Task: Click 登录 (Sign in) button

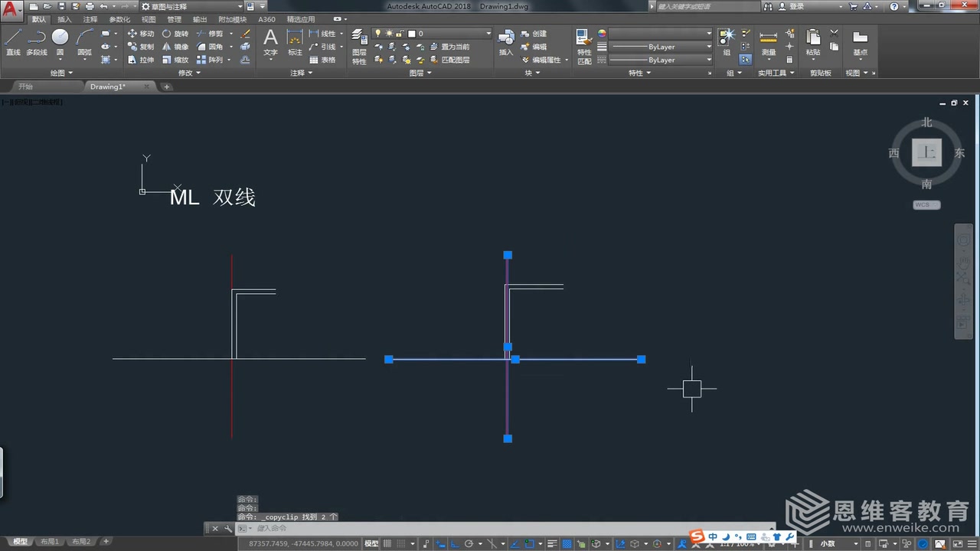Action: 792,6
